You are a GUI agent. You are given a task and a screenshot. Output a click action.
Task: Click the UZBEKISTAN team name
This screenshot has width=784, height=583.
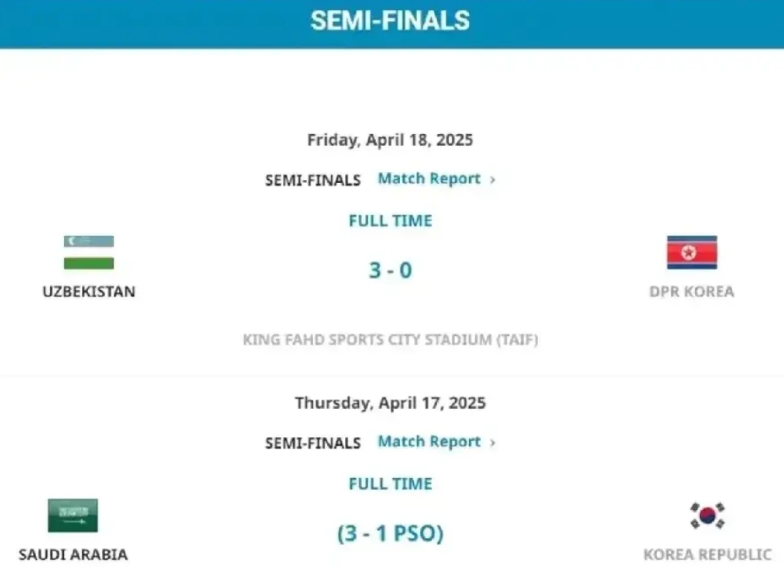tap(89, 292)
